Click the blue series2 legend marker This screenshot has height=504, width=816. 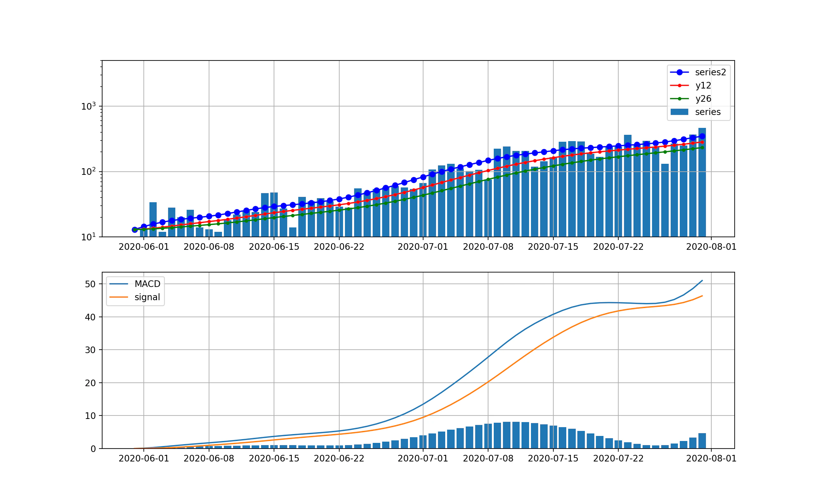[x=679, y=72]
